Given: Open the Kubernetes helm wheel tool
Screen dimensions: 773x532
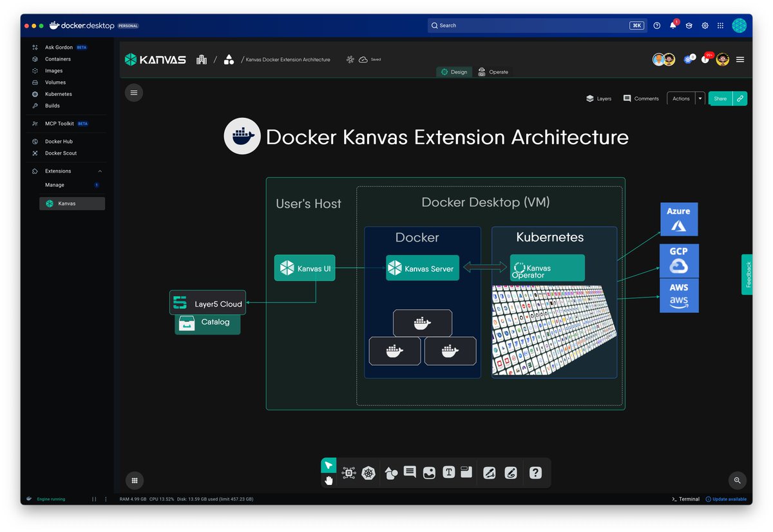Looking at the screenshot, I should click(x=368, y=473).
